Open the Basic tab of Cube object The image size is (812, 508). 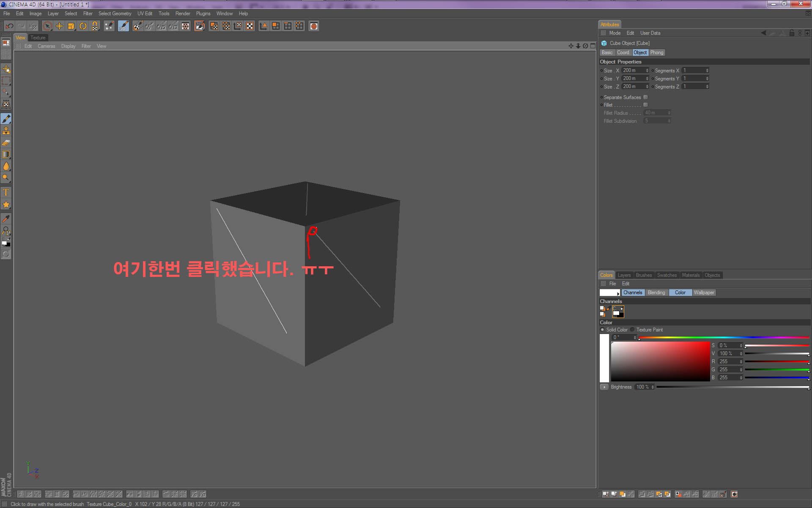point(607,52)
